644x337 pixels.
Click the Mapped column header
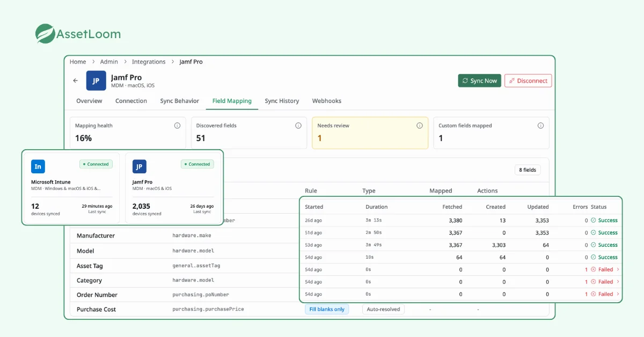click(x=441, y=191)
